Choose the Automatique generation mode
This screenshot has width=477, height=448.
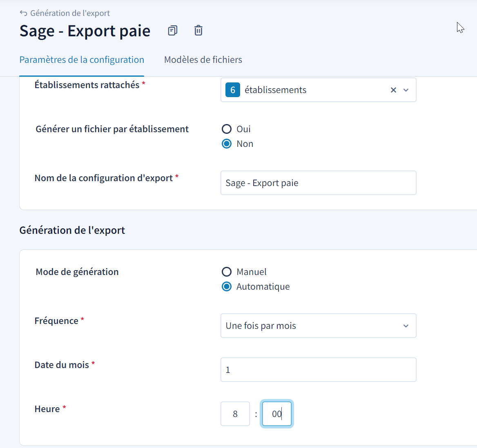click(x=227, y=286)
